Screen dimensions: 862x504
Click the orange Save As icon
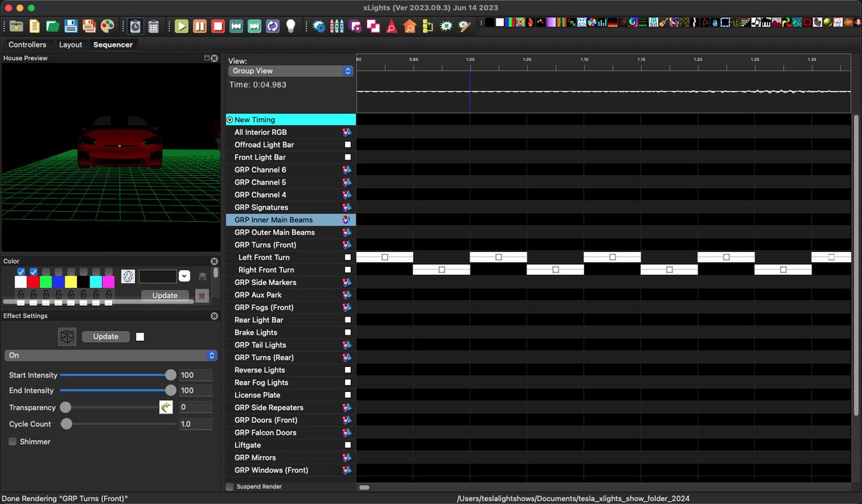(x=89, y=26)
